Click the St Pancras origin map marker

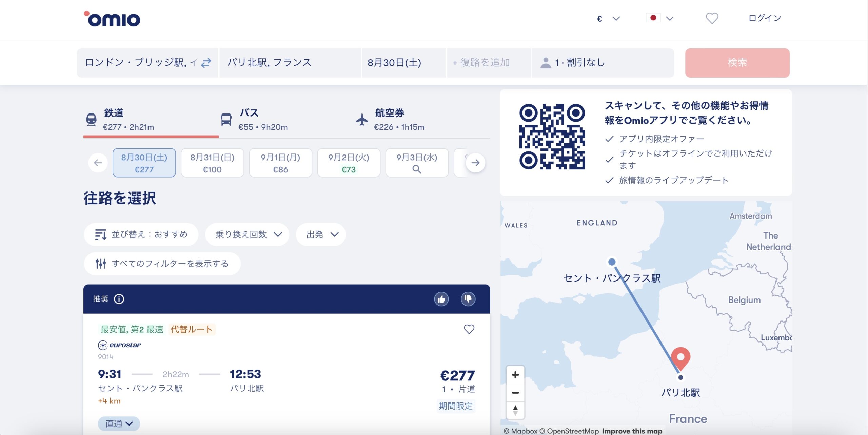pos(612,262)
